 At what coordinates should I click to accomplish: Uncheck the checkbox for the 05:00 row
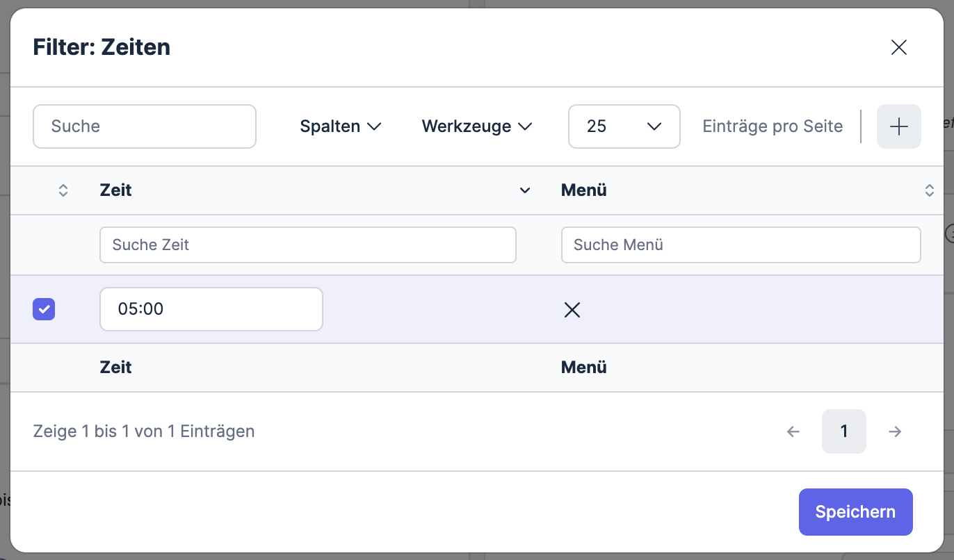click(44, 310)
